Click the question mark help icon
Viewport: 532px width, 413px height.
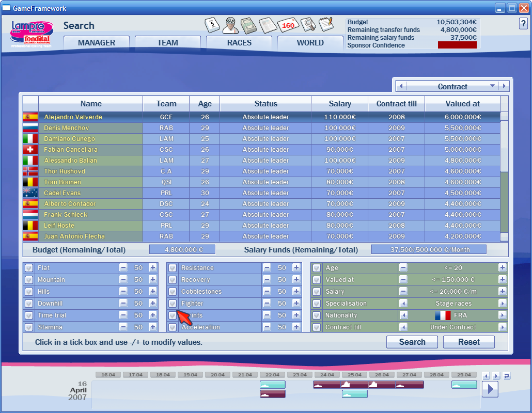[523, 23]
